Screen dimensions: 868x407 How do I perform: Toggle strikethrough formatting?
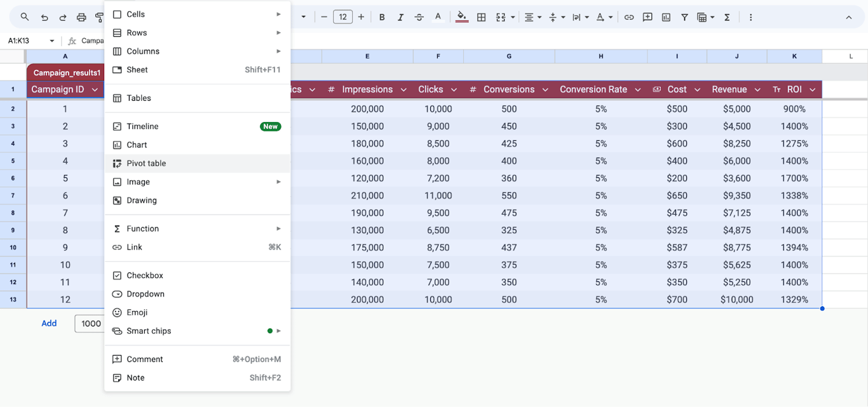coord(419,17)
